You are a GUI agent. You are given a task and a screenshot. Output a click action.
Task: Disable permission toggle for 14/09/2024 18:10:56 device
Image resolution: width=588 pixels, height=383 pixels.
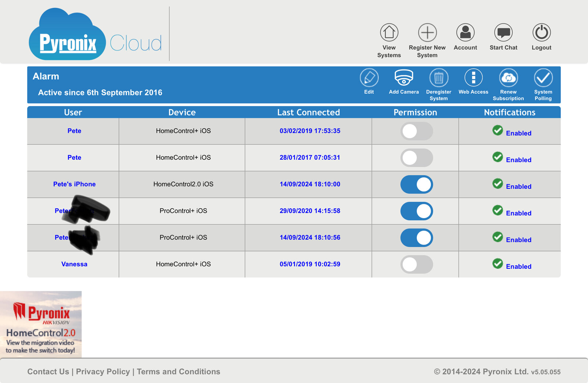click(x=416, y=238)
